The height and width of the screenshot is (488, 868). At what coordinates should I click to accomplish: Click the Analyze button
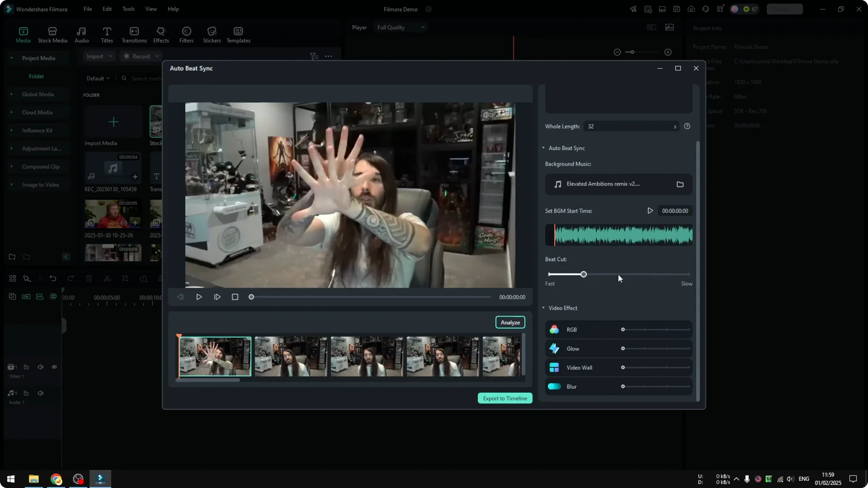click(x=510, y=322)
